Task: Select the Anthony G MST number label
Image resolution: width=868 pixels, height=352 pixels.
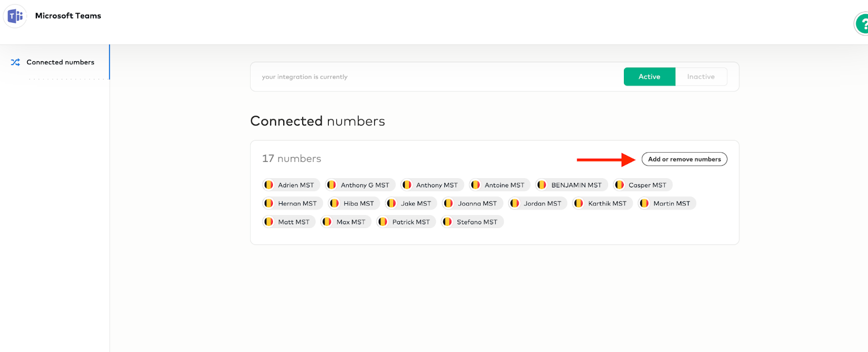Action: click(365, 185)
